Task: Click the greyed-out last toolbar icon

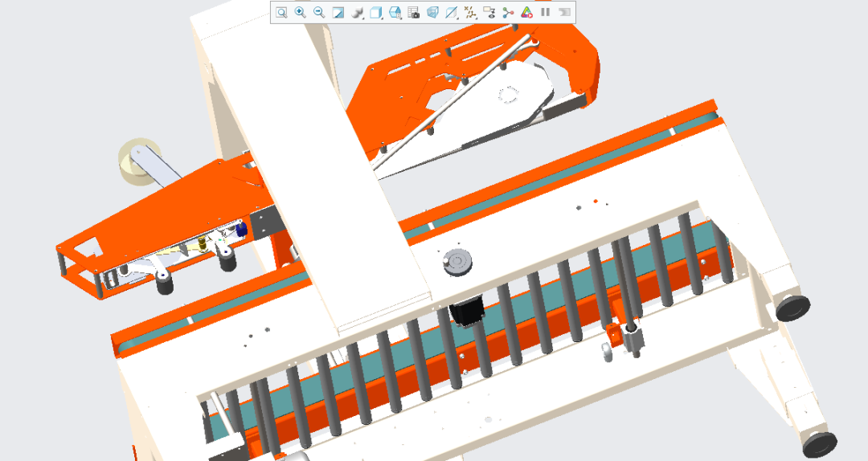Action: click(x=564, y=12)
